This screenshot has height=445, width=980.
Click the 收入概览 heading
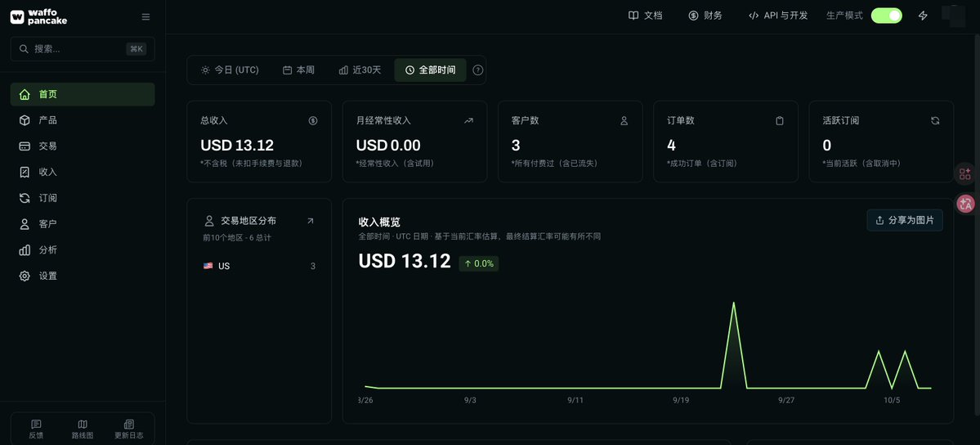tap(379, 222)
